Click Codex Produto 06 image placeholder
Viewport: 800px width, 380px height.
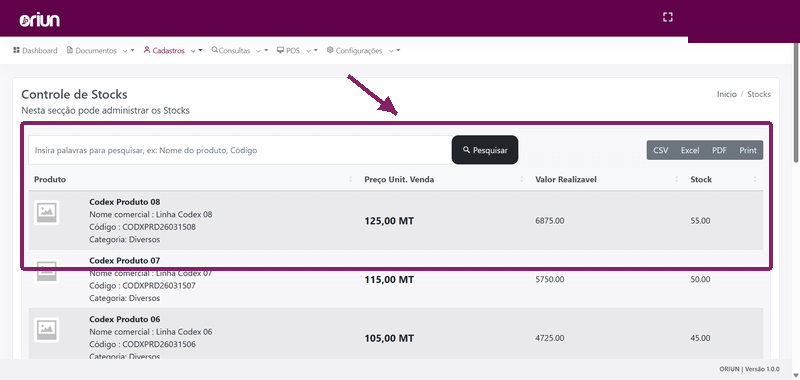pyautogui.click(x=46, y=330)
